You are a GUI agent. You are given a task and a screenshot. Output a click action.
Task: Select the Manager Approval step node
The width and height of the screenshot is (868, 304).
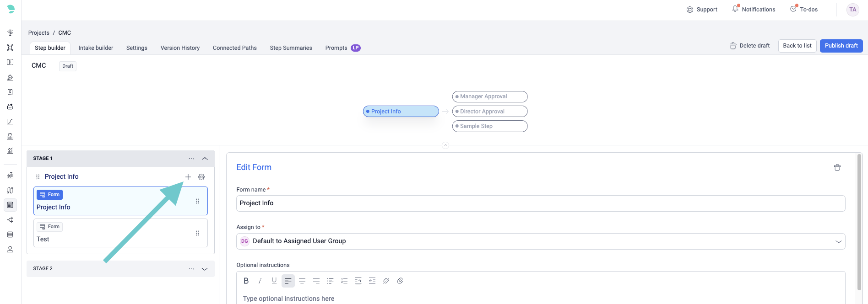coord(489,96)
